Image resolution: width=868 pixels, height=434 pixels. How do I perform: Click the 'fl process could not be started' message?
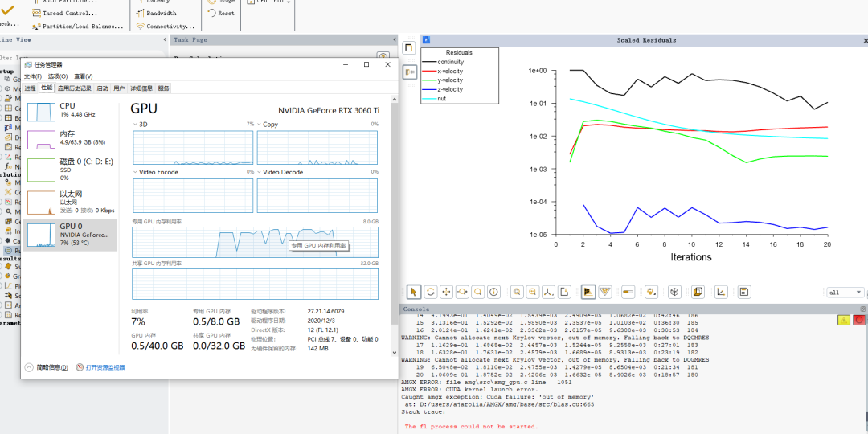[x=471, y=426]
